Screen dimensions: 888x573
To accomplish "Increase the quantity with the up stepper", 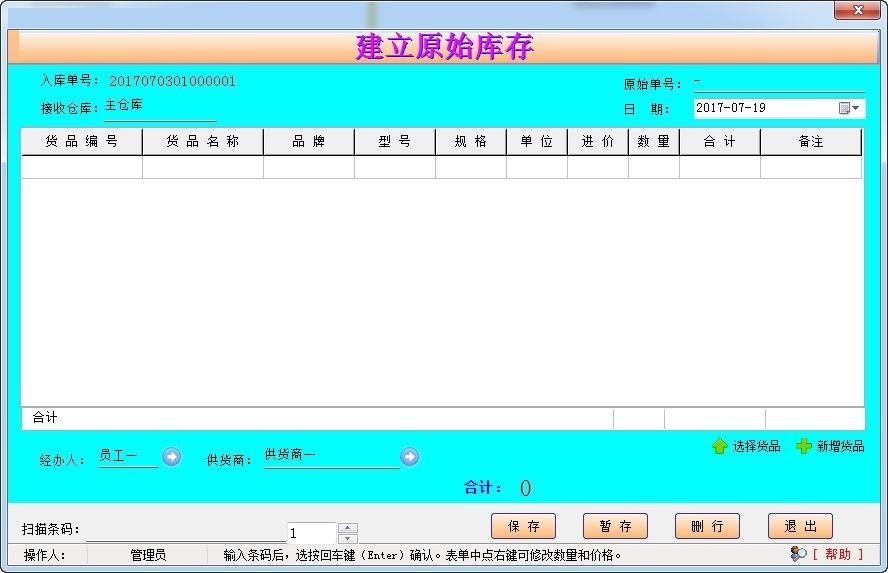I will coord(348,528).
